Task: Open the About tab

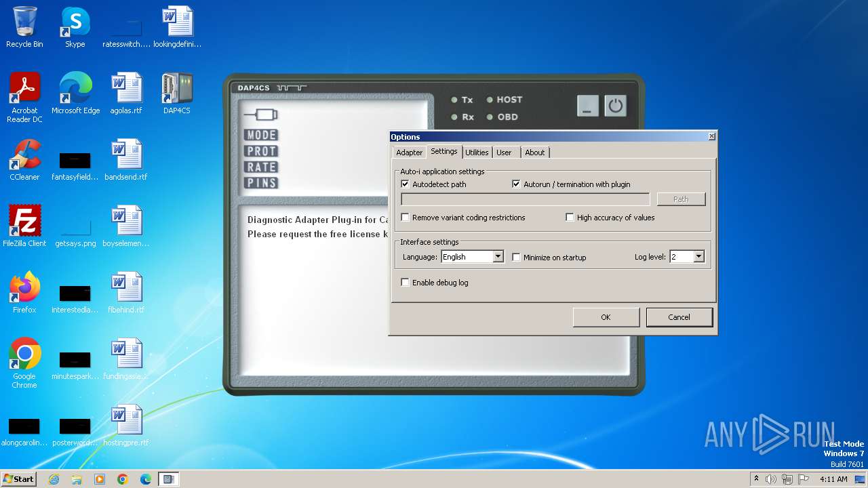Action: point(535,152)
